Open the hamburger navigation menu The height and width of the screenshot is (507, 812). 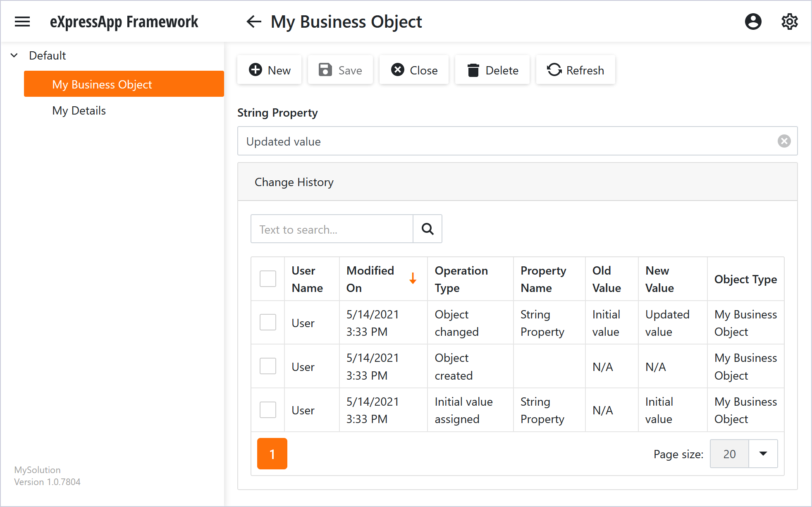[22, 22]
